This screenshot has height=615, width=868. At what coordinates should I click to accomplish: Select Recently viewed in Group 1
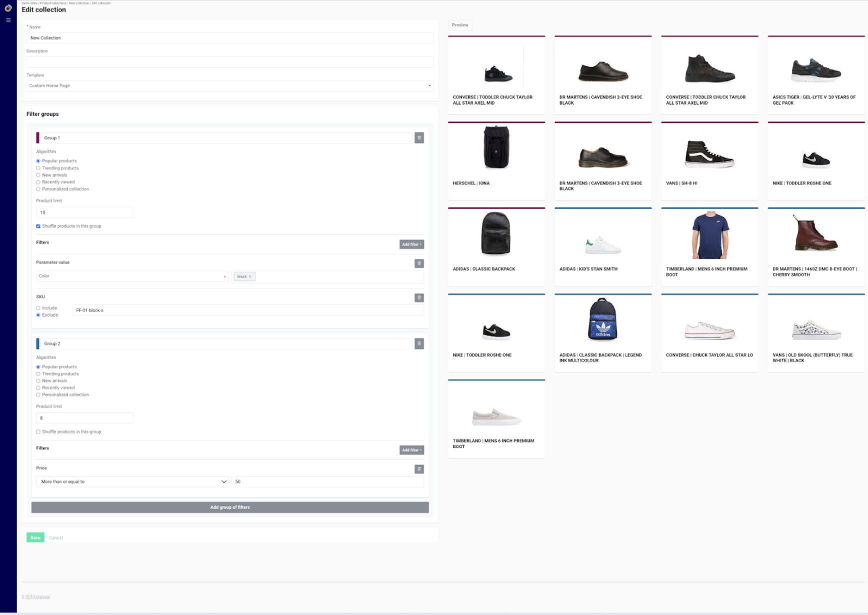[x=38, y=182]
